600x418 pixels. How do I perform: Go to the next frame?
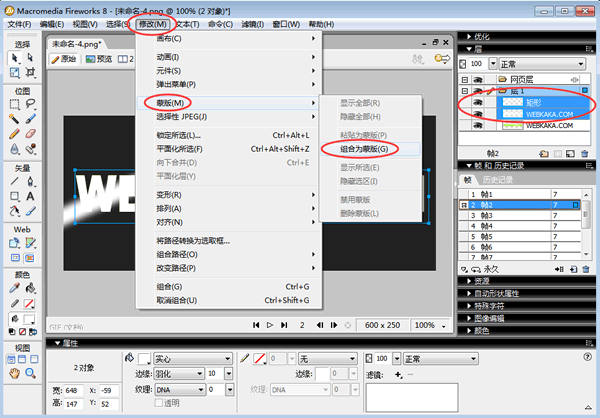tap(334, 325)
